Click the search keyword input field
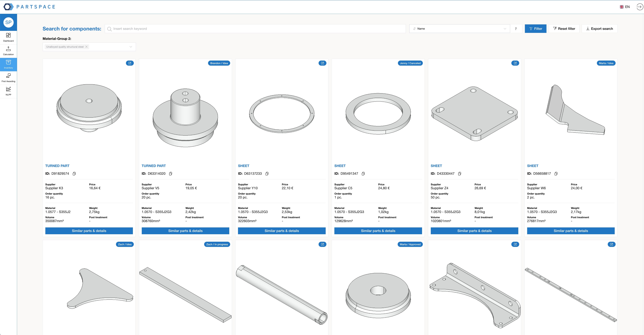 click(255, 29)
